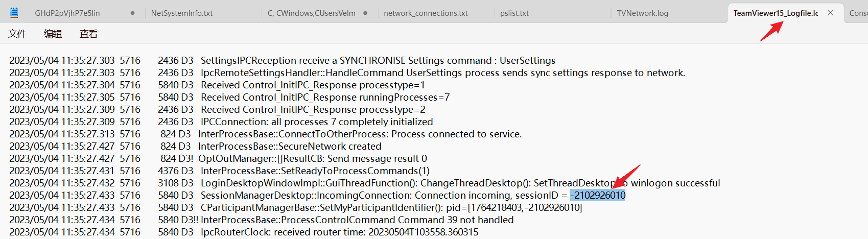Open the 查看 menu
868x239 pixels.
pyautogui.click(x=89, y=34)
